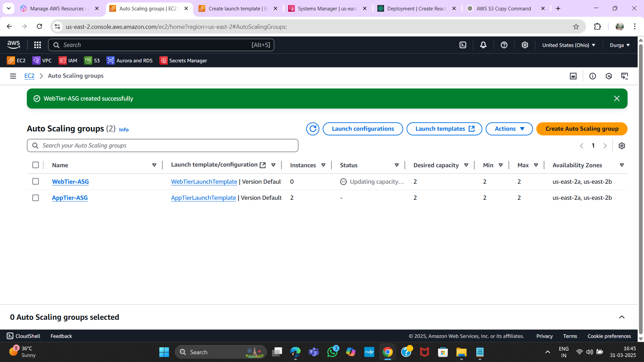Sort by the Status column arrow

tap(397, 165)
